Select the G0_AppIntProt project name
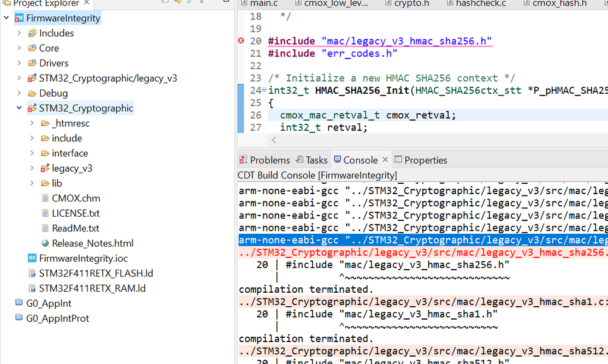 pyautogui.click(x=57, y=318)
